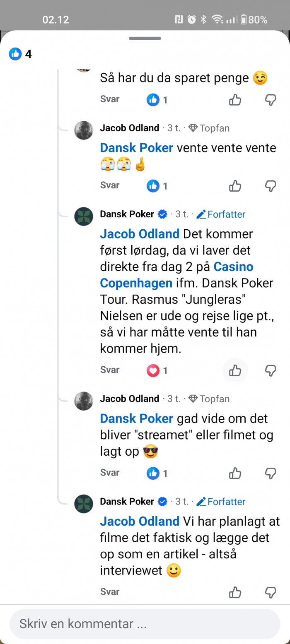This screenshot has height=644, width=290.
Task: Tap the 'Skriv en kommentar' input field
Action: (x=145, y=624)
